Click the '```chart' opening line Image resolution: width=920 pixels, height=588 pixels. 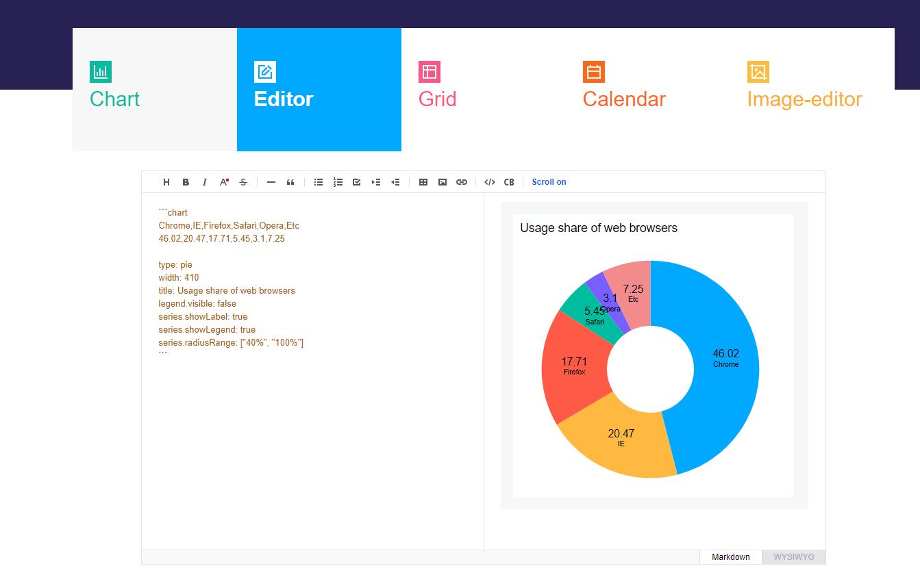click(173, 213)
